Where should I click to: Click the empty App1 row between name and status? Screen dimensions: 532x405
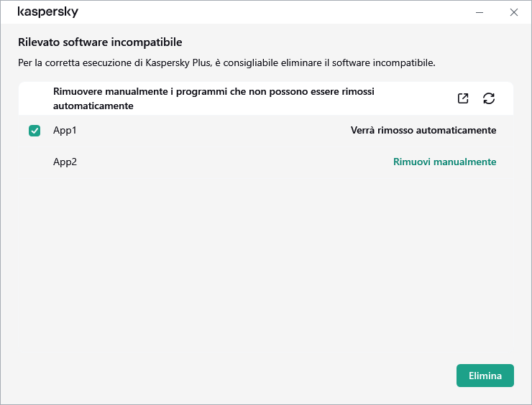(208, 130)
